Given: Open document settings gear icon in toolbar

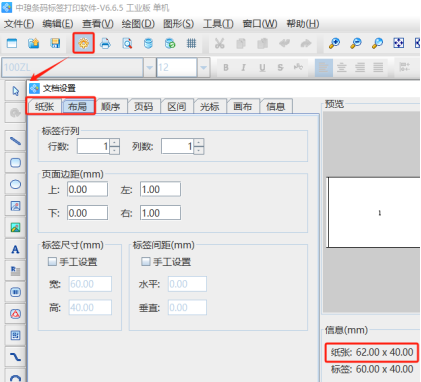Looking at the screenshot, I should pyautogui.click(x=83, y=43).
